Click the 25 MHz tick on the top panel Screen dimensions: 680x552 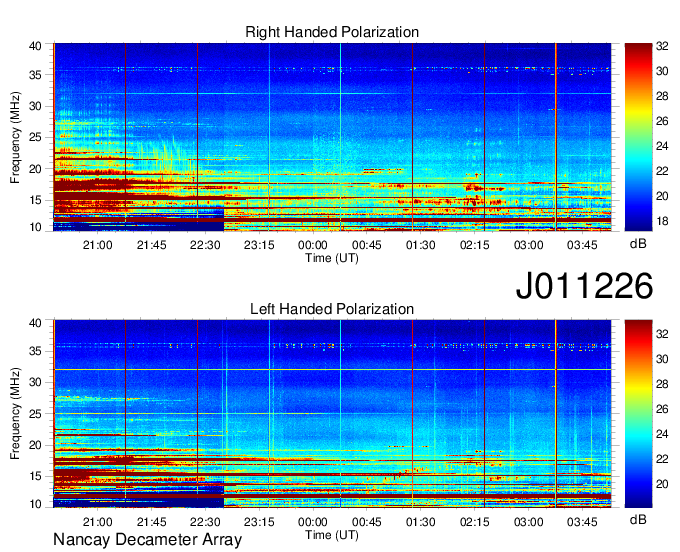(35, 138)
